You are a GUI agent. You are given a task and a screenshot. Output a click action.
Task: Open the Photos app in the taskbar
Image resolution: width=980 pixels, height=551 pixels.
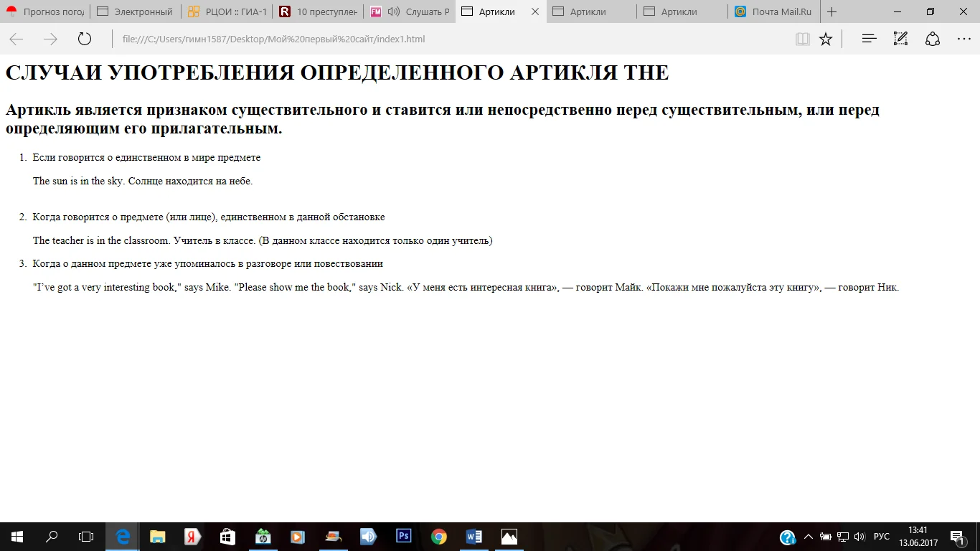pyautogui.click(x=509, y=537)
